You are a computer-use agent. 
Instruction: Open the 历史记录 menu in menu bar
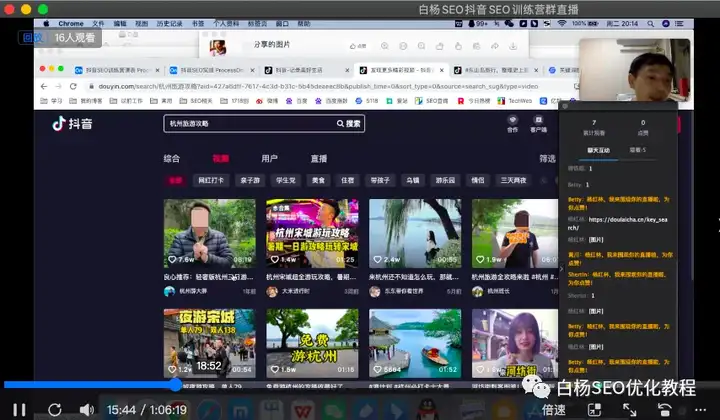pos(169,23)
